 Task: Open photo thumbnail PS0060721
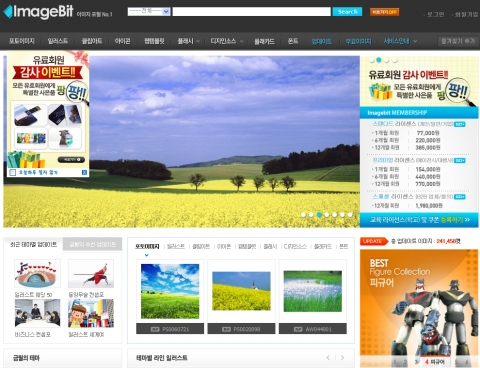tap(170, 291)
